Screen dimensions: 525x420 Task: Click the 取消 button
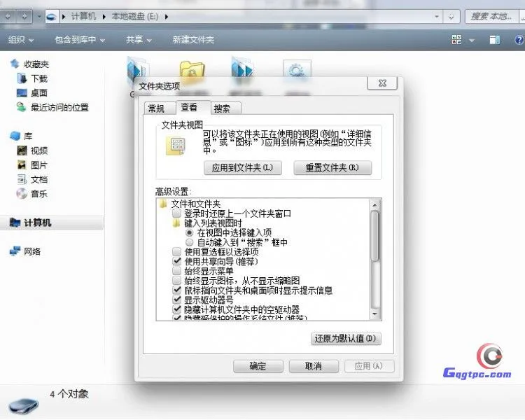[314, 365]
